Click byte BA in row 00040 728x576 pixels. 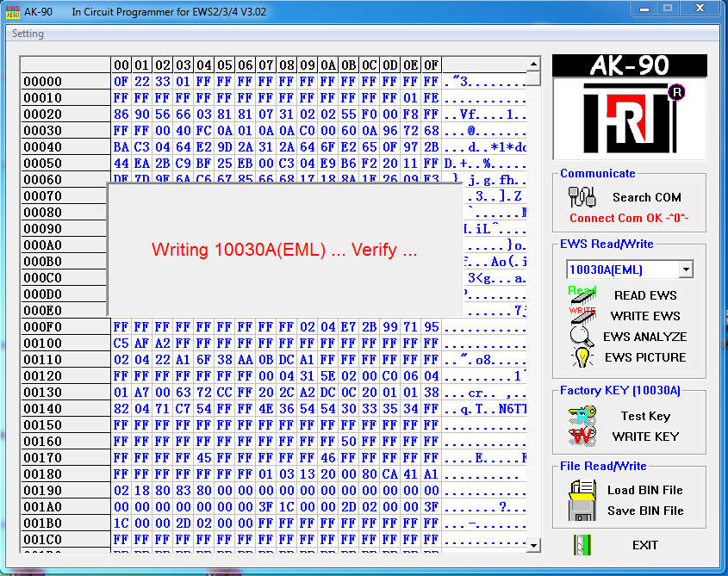coord(121,146)
